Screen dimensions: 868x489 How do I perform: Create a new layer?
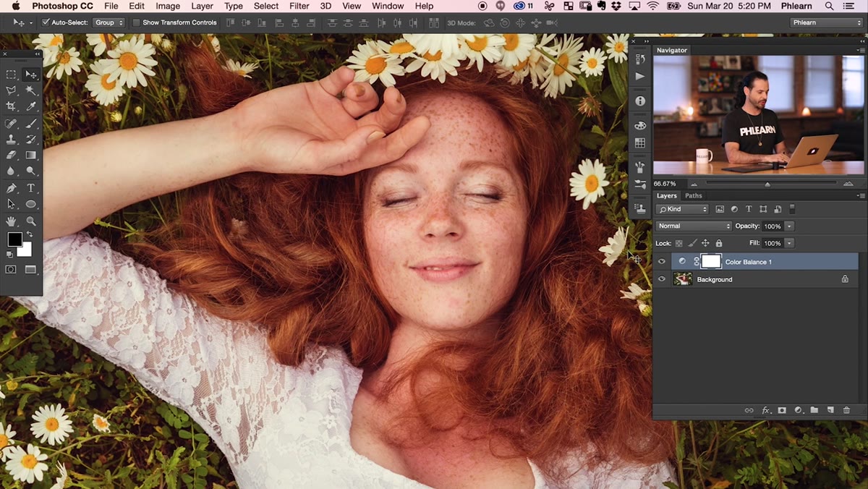pos(830,410)
